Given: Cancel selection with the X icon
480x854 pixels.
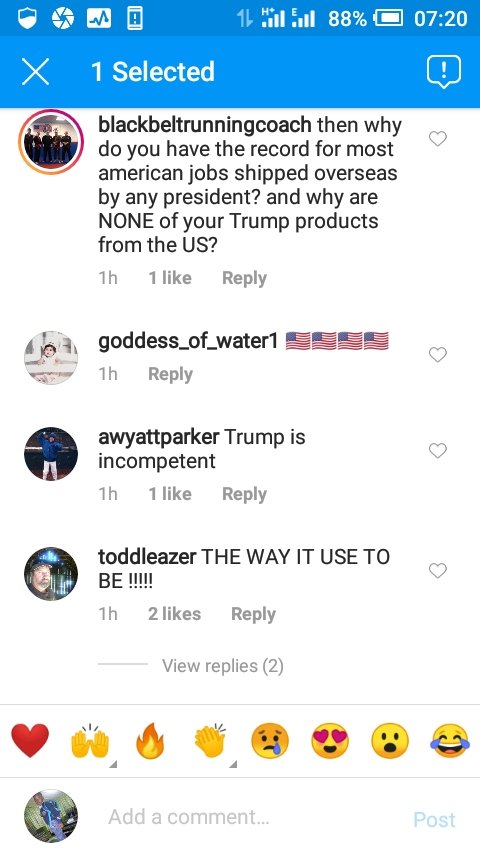Looking at the screenshot, I should pos(35,72).
